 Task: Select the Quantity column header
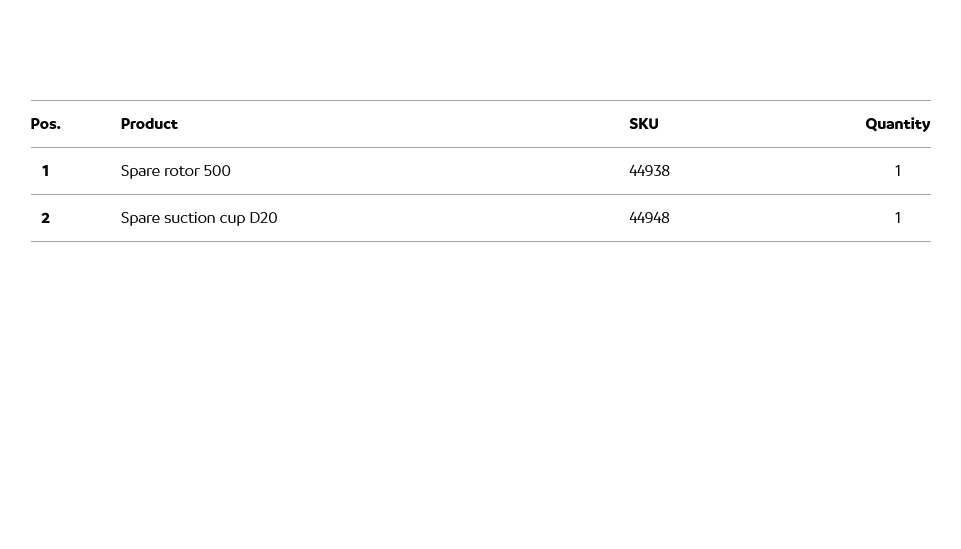897,124
